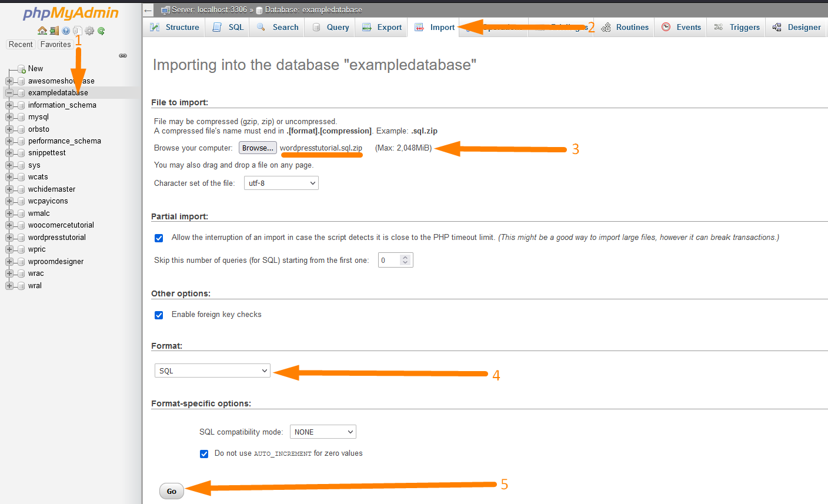Collapse the exampledatabase tree node
The width and height of the screenshot is (828, 504).
tap(9, 93)
